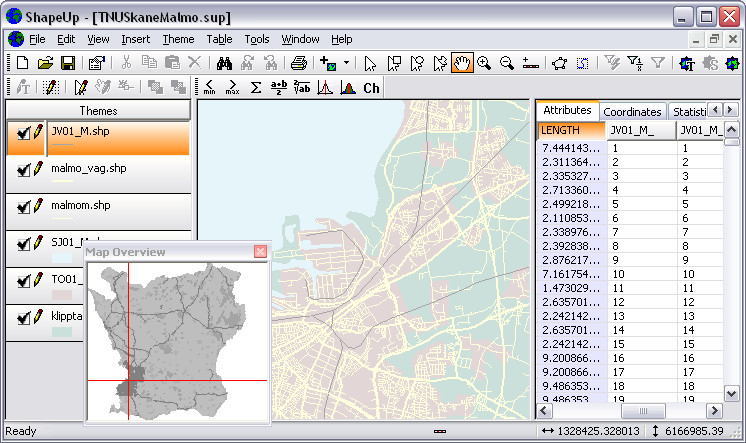Open the View menu
Viewport: 746px width, 443px height.
(98, 39)
